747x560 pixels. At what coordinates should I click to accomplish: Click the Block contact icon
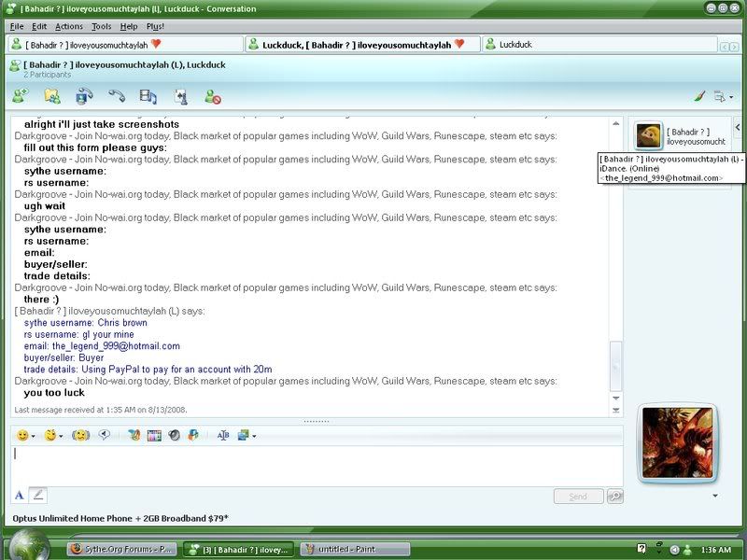click(x=213, y=97)
